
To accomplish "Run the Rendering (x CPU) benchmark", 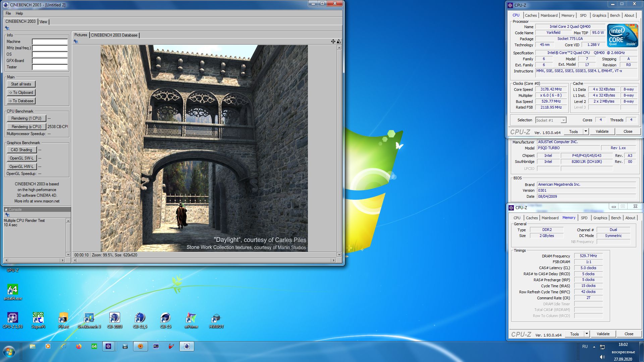I will [x=26, y=127].
